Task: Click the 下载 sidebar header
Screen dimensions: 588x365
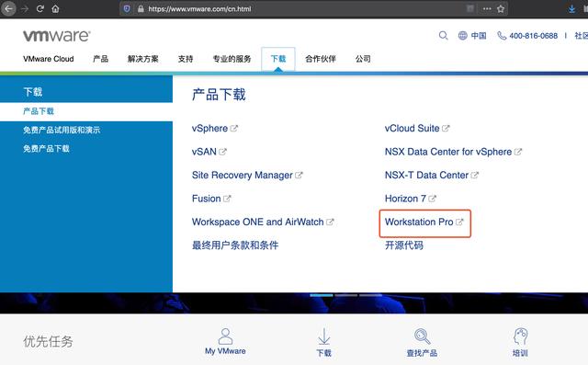Action: pyautogui.click(x=33, y=92)
